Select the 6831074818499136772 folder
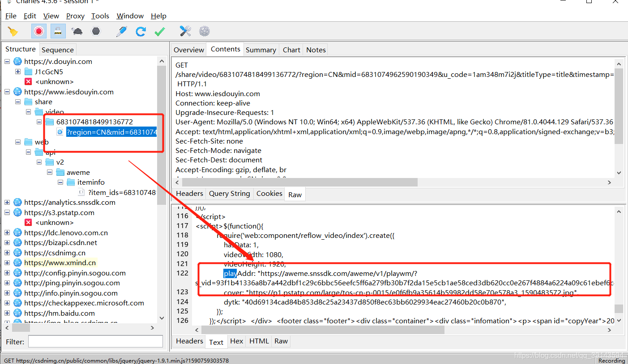 pyautogui.click(x=94, y=122)
